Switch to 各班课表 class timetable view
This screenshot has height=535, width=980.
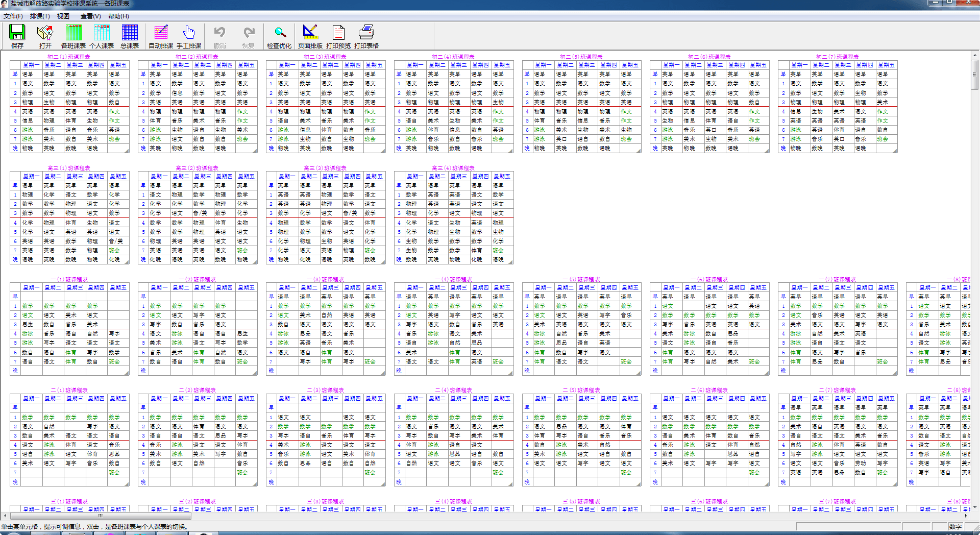point(73,36)
